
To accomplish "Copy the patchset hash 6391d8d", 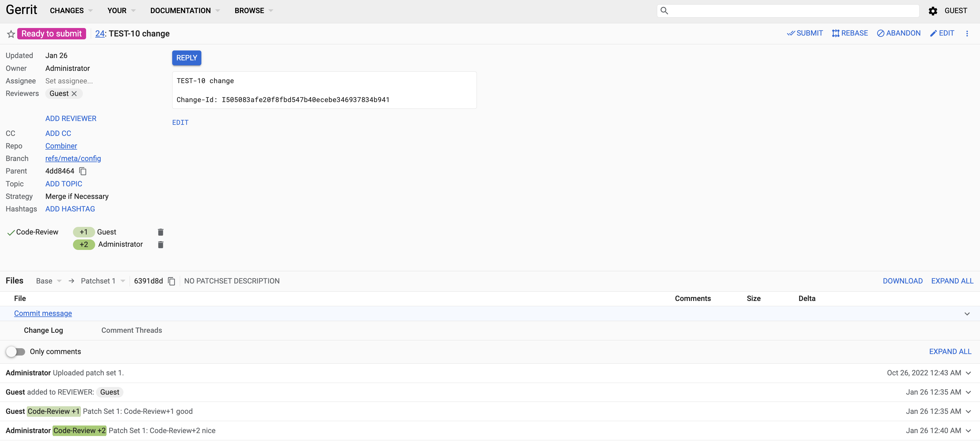I will click(x=171, y=281).
